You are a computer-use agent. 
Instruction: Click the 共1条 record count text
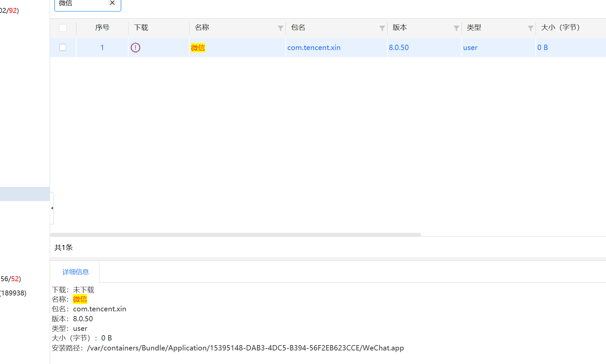click(64, 247)
